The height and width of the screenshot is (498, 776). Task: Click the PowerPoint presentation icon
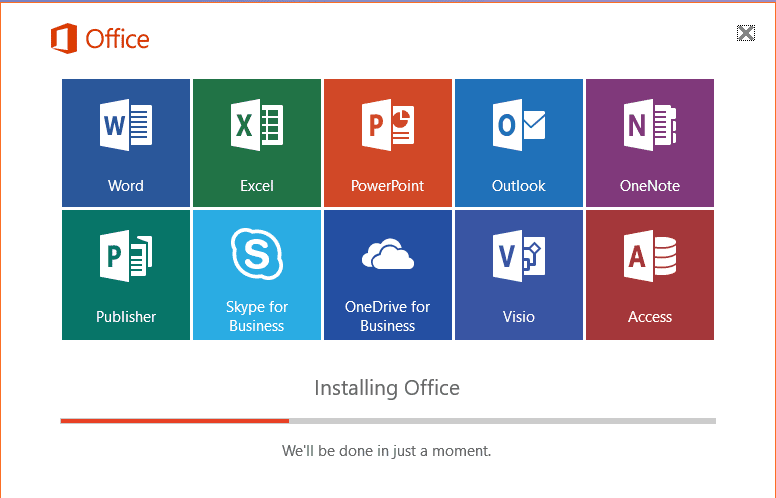[x=387, y=126]
